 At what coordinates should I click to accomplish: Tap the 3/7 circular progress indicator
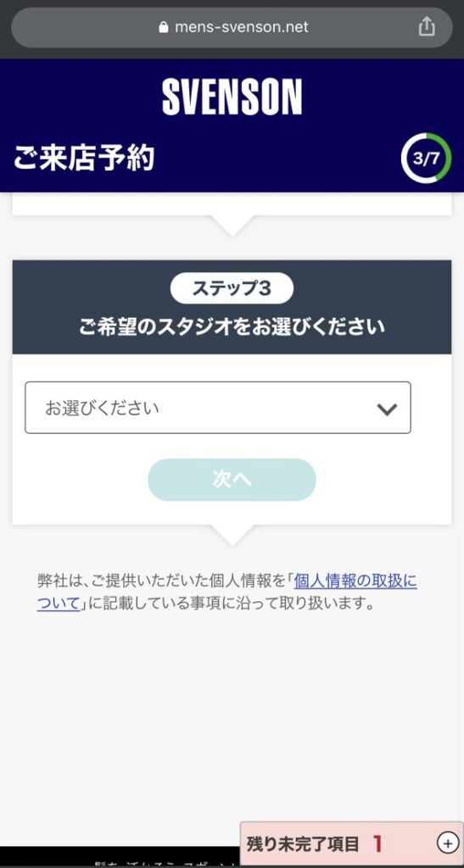pos(427,159)
